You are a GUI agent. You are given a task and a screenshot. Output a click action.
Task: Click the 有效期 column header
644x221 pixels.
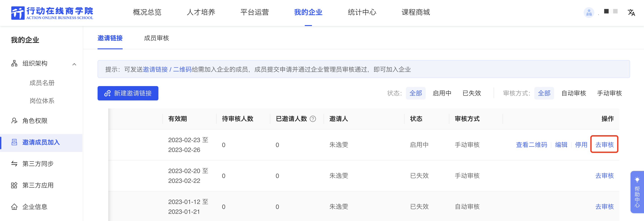point(177,119)
